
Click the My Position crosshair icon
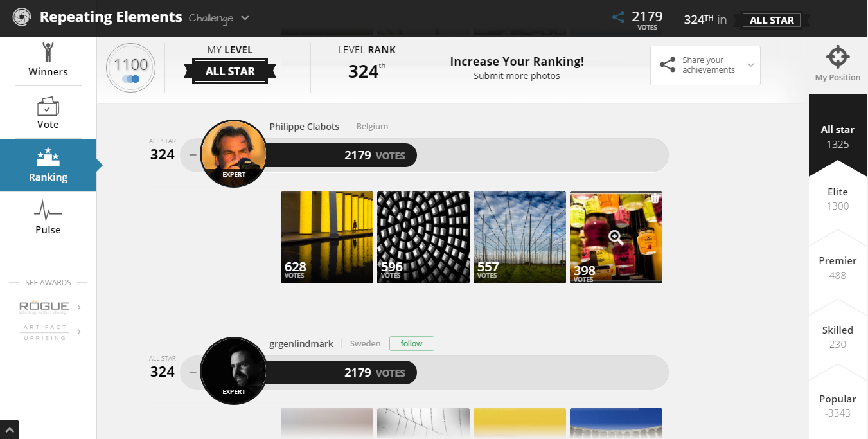click(x=838, y=57)
